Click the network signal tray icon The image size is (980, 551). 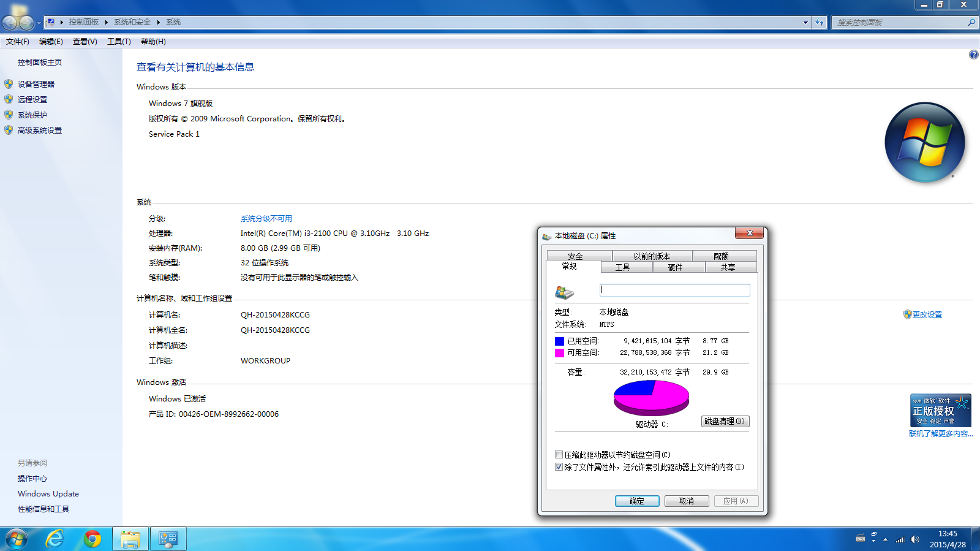click(x=900, y=539)
